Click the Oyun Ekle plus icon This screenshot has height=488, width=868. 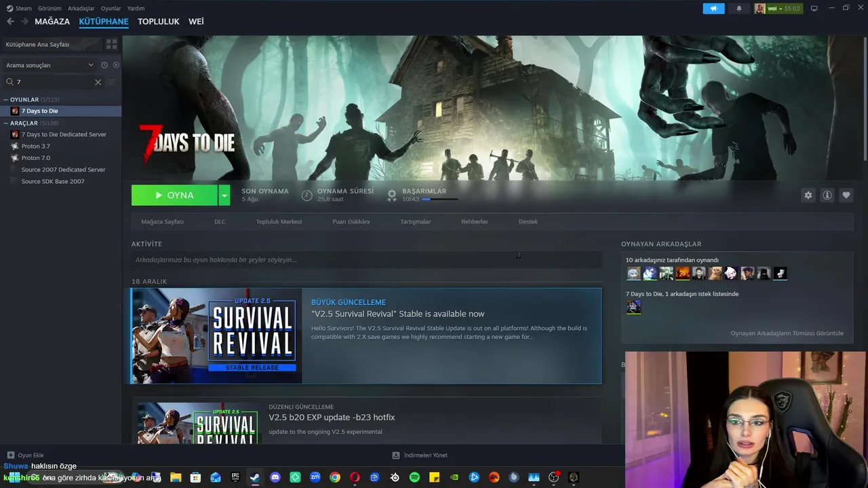coord(10,455)
